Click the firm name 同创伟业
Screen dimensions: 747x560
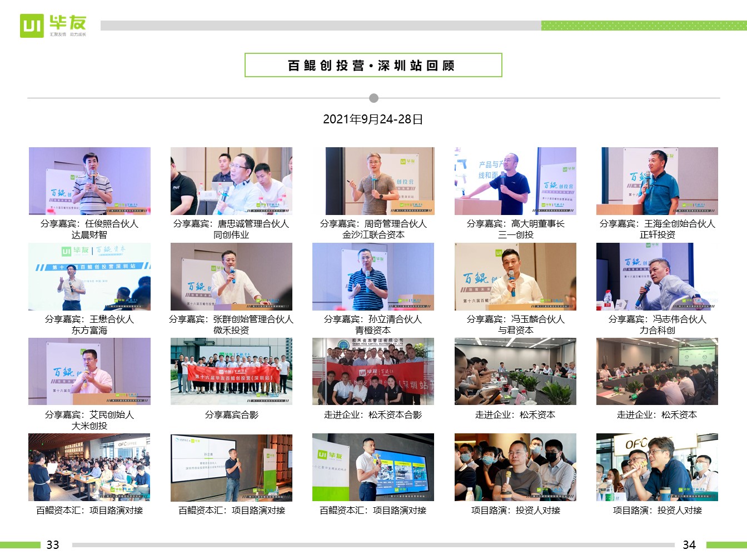231,235
